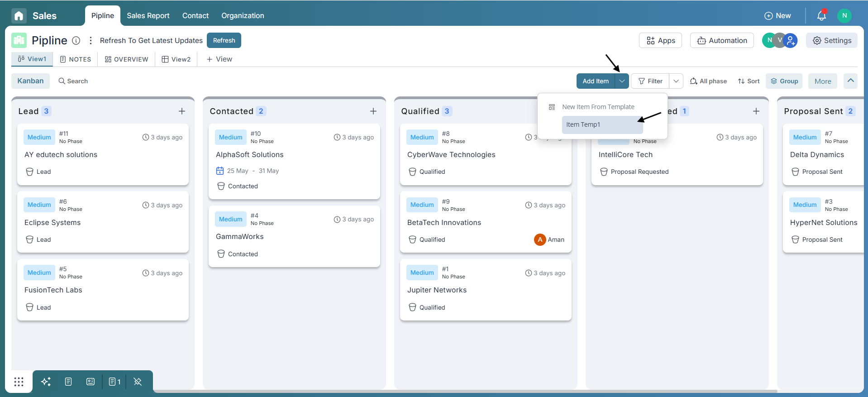868x397 pixels.
Task: Click Medium priority tag on Jupiter Networks card
Action: 422,273
